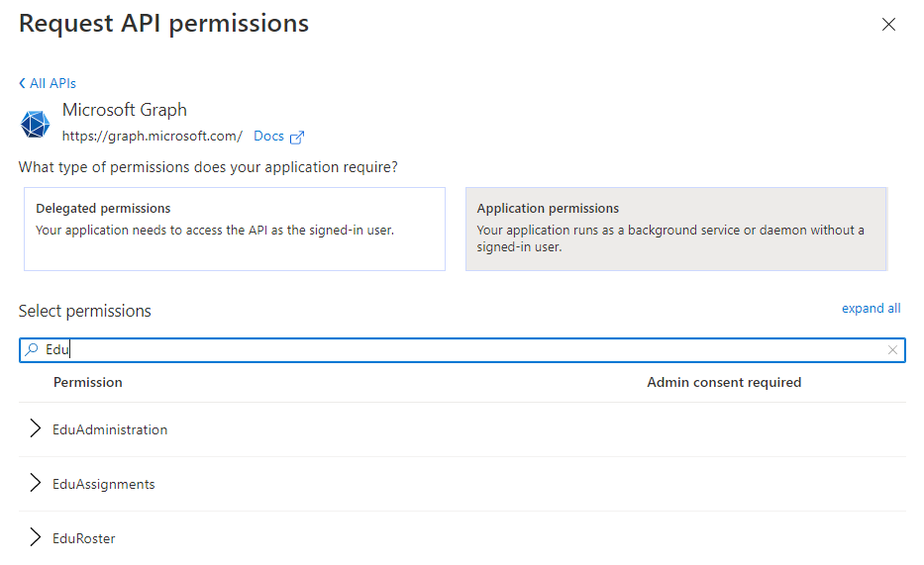The width and height of the screenshot is (924, 565).
Task: Close the Request API permissions panel
Action: [x=888, y=25]
